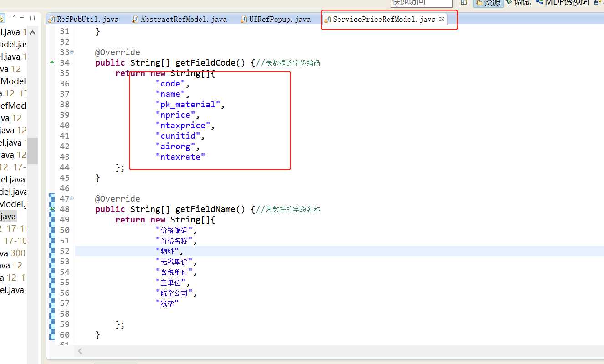Click the getFieldCode method name
This screenshot has width=604, height=364.
click(205, 63)
